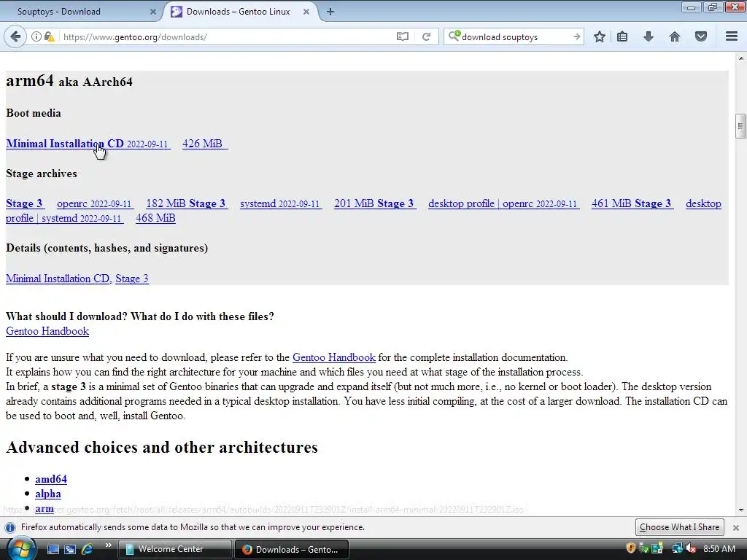The image size is (747, 560).
Task: Click the muted volume tray icon
Action: point(692,548)
